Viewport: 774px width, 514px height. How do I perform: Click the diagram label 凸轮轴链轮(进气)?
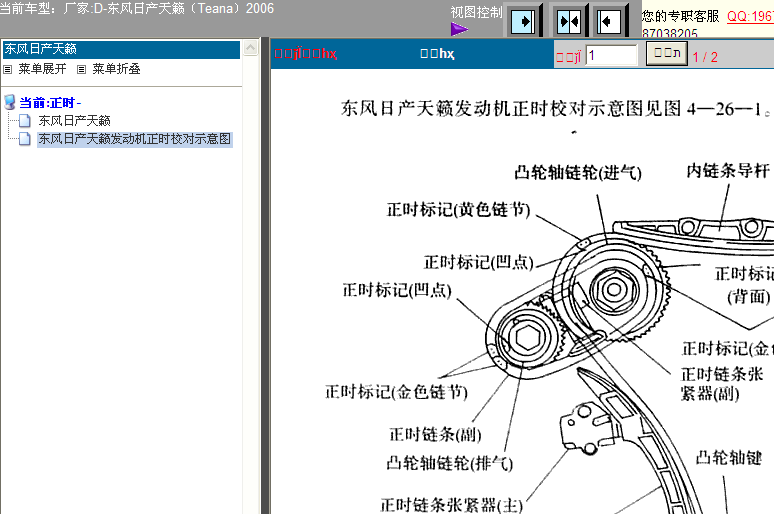(578, 172)
